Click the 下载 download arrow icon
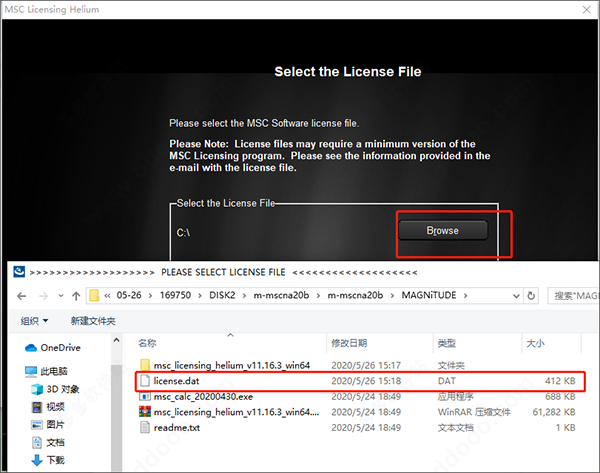This screenshot has height=473, width=600. [37, 460]
